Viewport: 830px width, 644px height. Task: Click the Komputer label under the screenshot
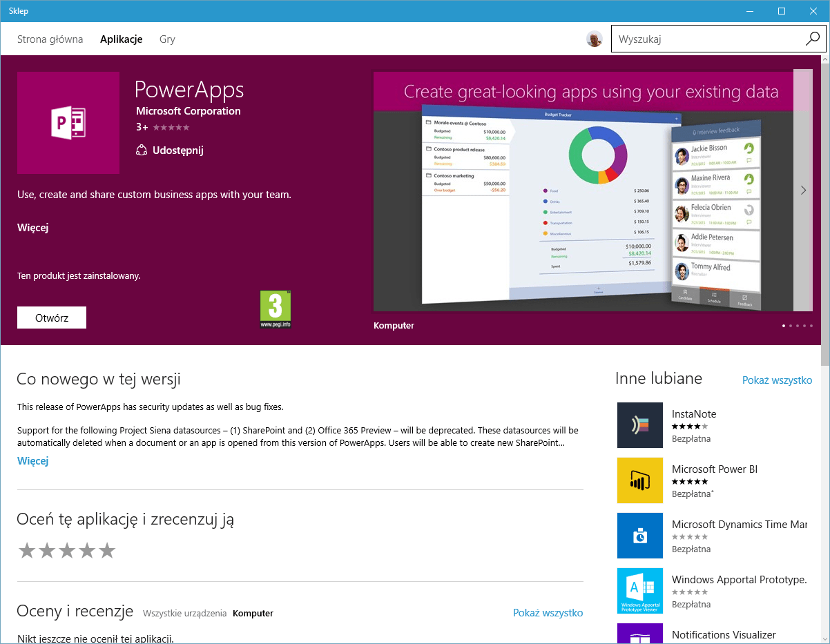(394, 325)
